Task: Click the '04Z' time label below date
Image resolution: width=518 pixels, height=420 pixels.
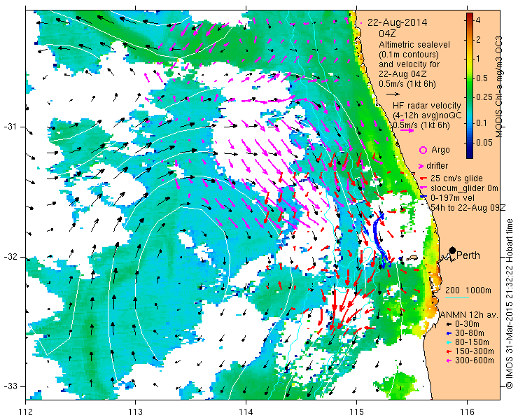Action: point(387,34)
